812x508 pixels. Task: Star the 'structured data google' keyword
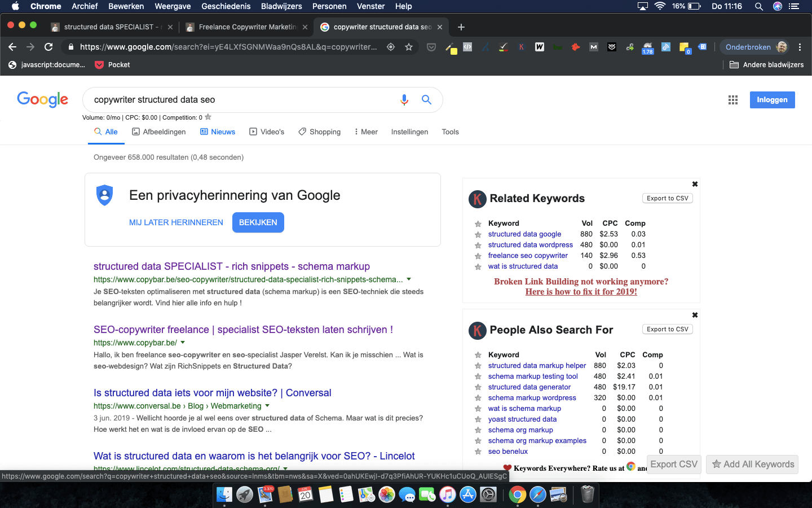tap(478, 235)
